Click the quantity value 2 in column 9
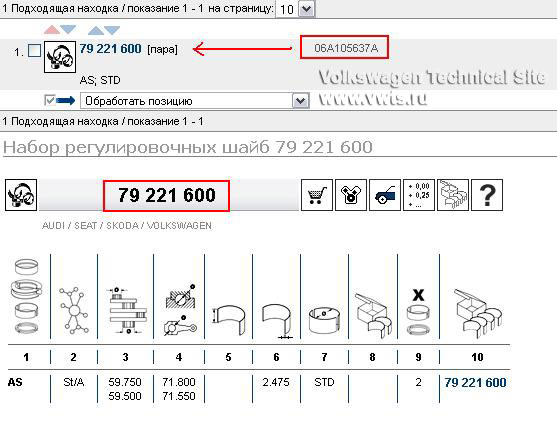This screenshot has height=434, width=557. pos(419,382)
